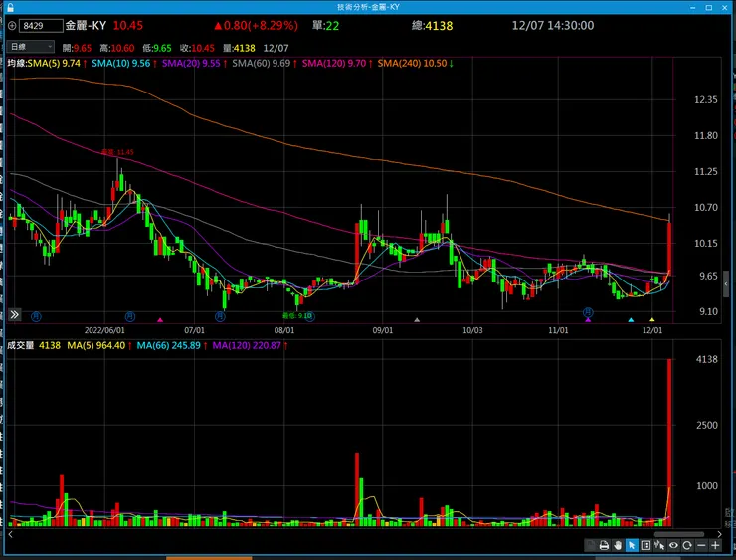Viewport: 736px width, 560px height.
Task: Click the MA(66) 245.89 volume label
Action: point(169,346)
